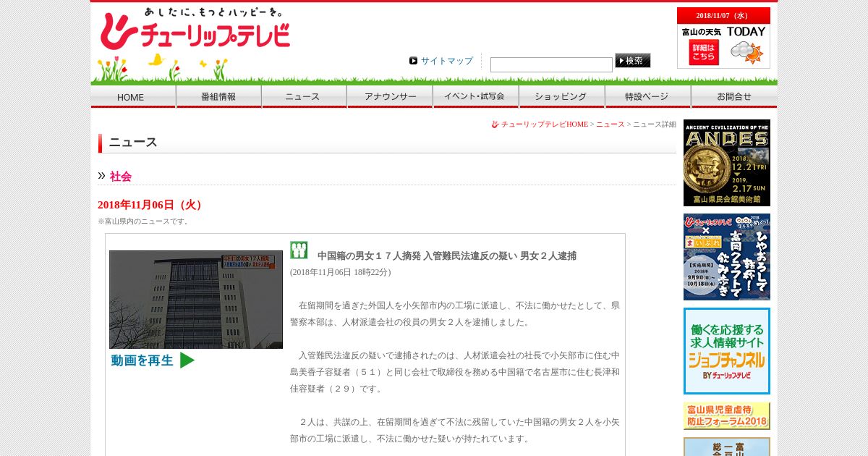Open the 番組情報 menu
The height and width of the screenshot is (456, 868).
tap(218, 97)
